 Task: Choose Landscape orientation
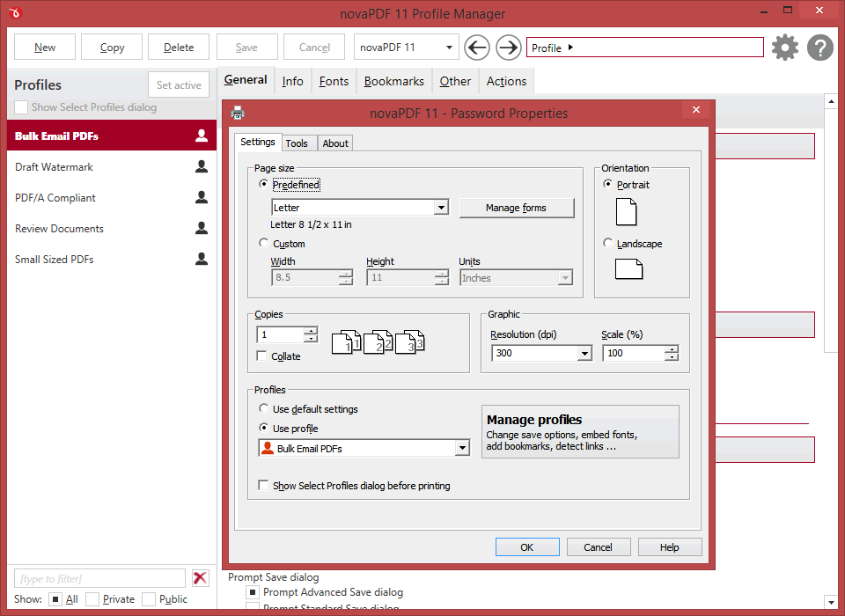(x=607, y=243)
